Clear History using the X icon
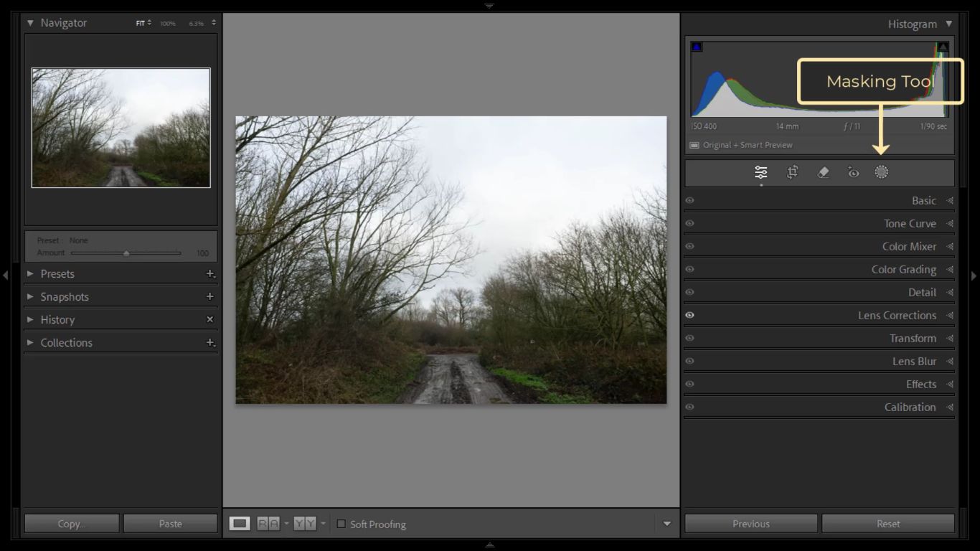 [210, 319]
